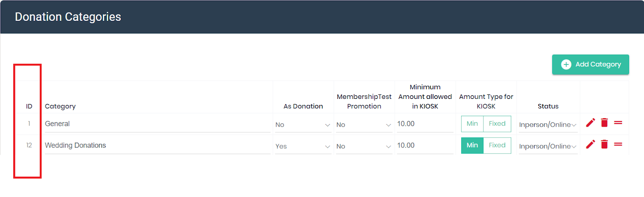644x197 pixels.
Task: Select Min amount type for General
Action: pos(472,124)
